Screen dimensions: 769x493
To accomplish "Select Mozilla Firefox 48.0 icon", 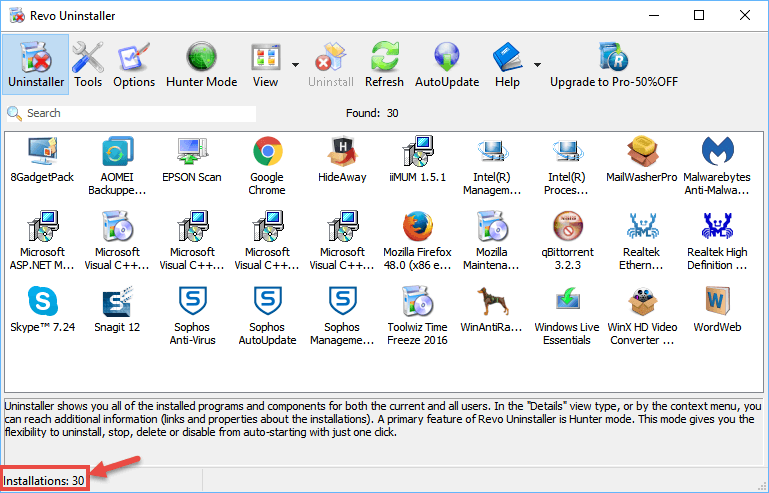I will click(417, 226).
